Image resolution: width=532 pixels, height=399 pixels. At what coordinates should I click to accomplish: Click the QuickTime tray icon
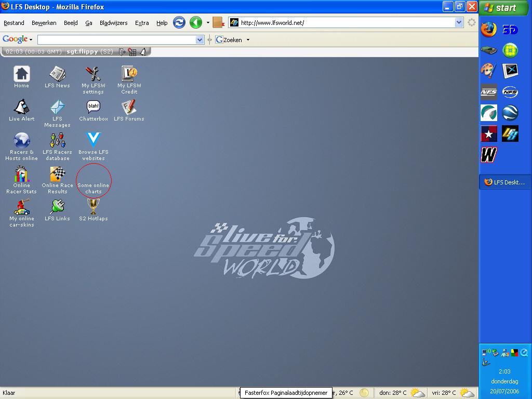[x=524, y=353]
